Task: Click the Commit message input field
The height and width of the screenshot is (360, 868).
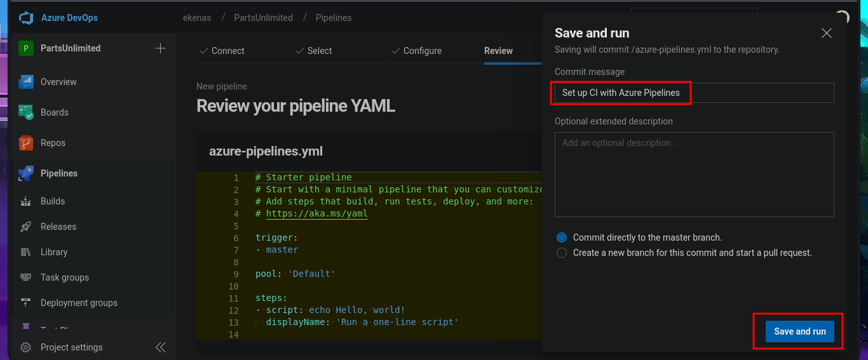Action: point(694,93)
